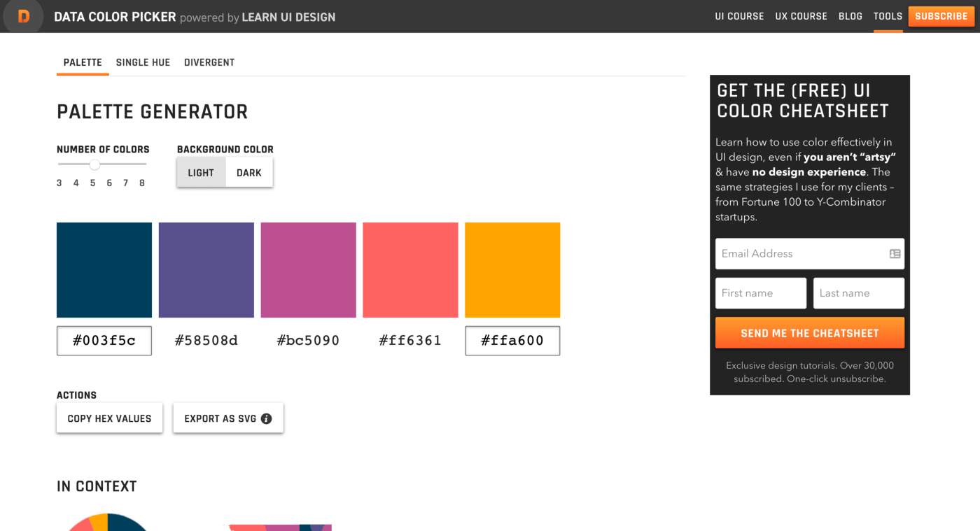Switch to the Palette tab
This screenshot has width=980, height=531.
(83, 62)
